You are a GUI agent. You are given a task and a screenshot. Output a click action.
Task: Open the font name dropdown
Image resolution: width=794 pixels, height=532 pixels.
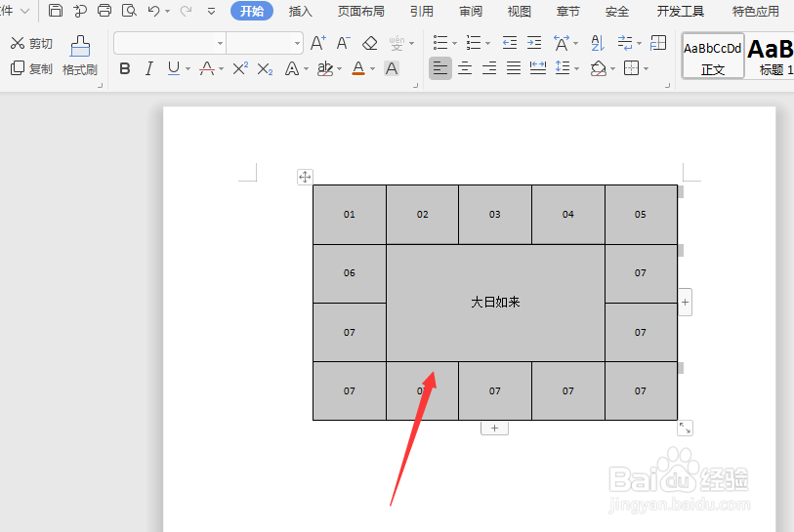(220, 44)
